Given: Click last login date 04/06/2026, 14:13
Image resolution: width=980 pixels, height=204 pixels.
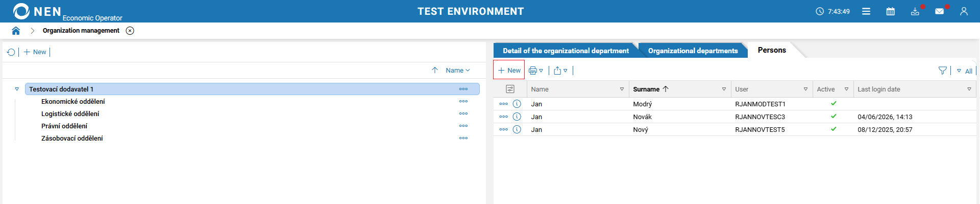Looking at the screenshot, I should point(885,117).
